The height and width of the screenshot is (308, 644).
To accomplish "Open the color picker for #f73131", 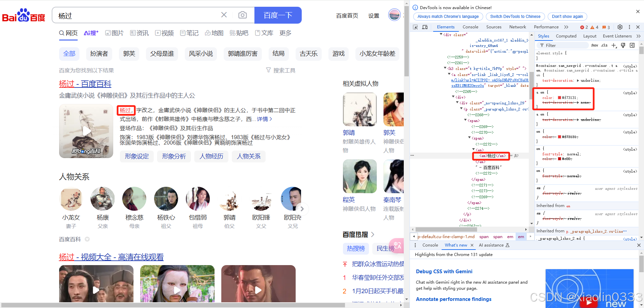I will pyautogui.click(x=560, y=98).
